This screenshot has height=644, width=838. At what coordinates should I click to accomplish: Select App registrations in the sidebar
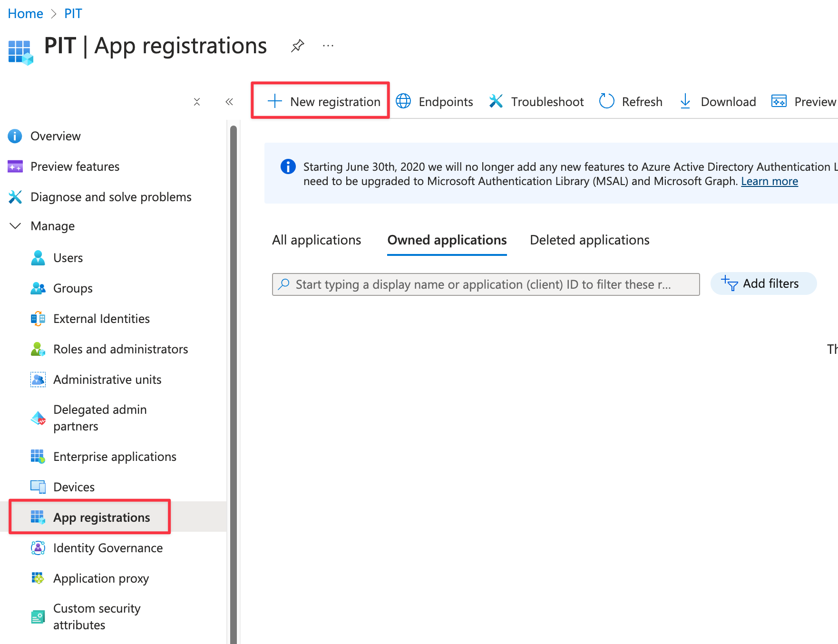113,517
